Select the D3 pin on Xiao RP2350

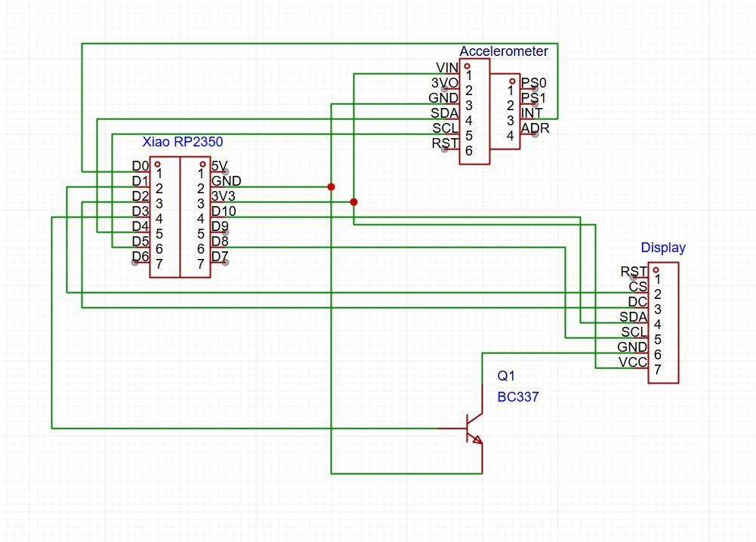pos(140,211)
